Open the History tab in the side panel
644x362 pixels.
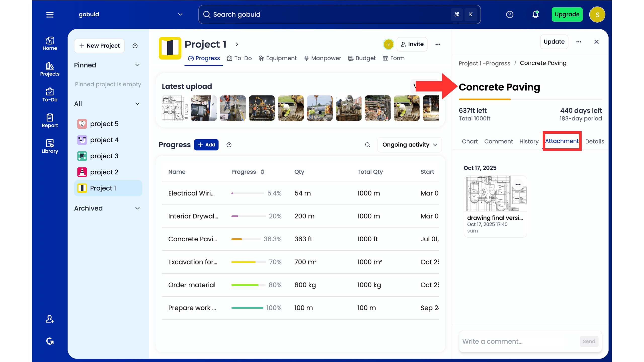(x=529, y=142)
